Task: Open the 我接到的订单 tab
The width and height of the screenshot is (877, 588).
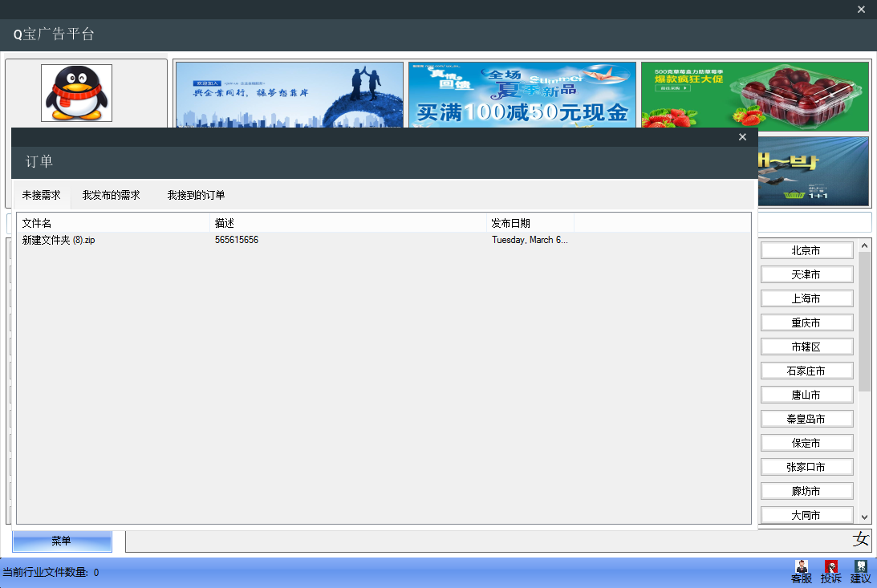Action: click(x=196, y=195)
